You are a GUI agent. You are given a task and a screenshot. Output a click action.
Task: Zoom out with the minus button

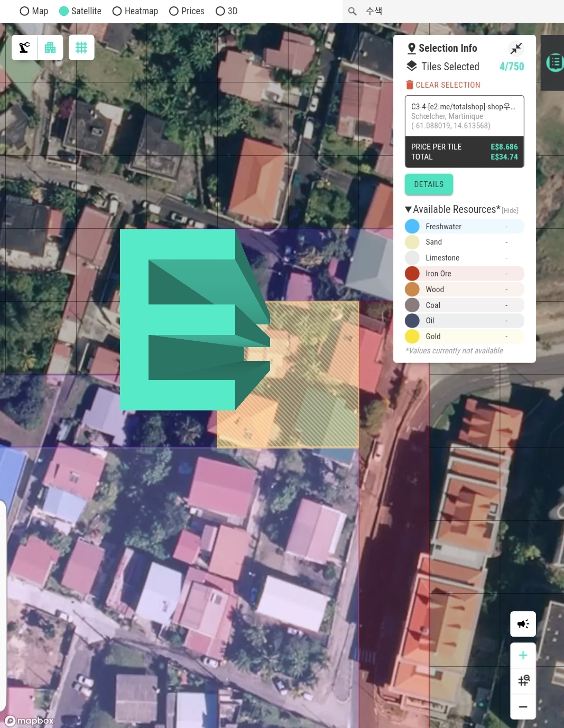point(523,707)
